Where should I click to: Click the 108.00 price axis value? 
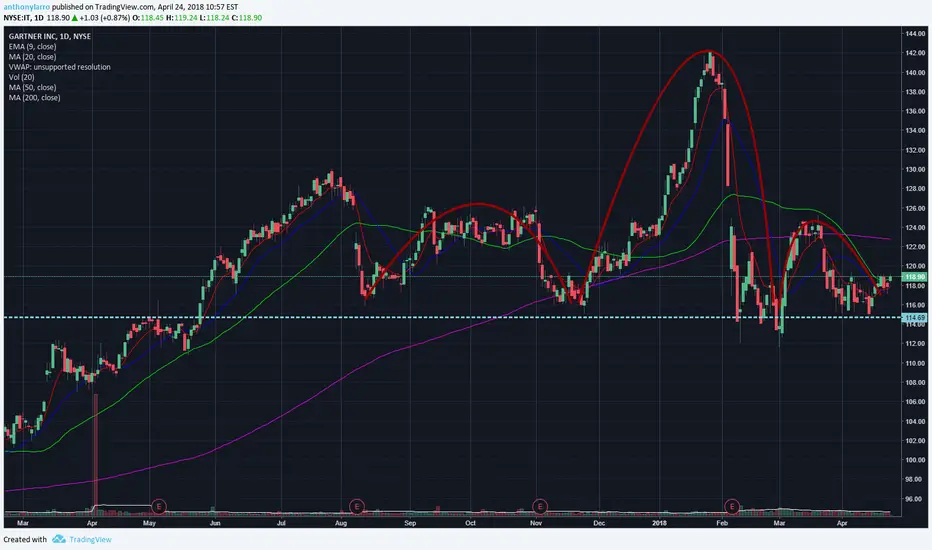915,382
